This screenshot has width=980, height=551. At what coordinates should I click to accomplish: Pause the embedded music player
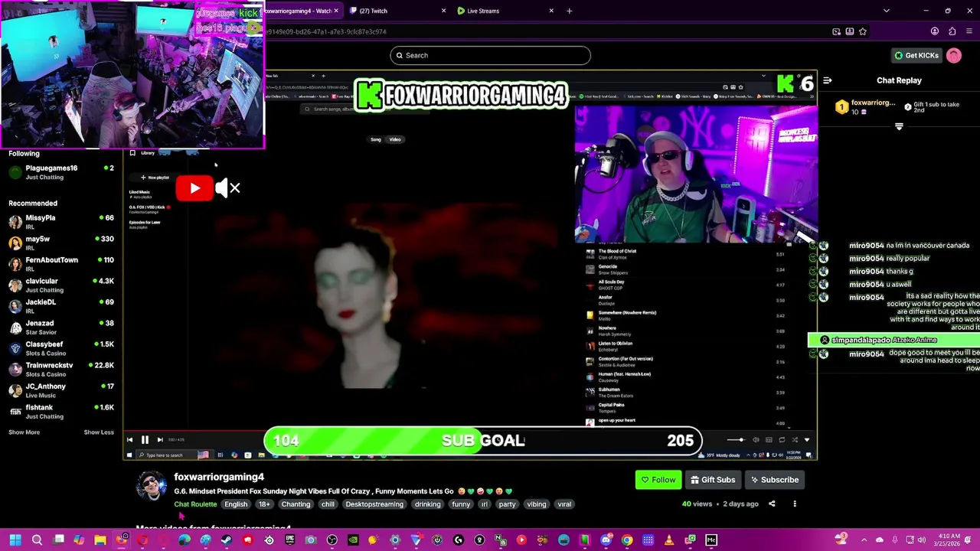[145, 440]
